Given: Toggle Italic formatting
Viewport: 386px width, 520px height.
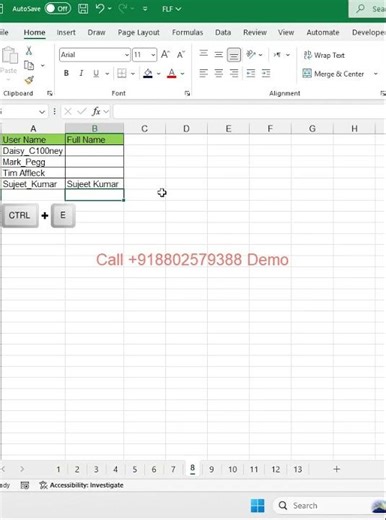Looking at the screenshot, I should tap(81, 73).
